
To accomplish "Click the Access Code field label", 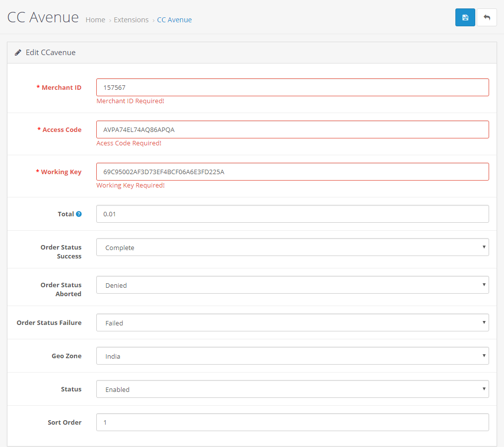I will 60,129.
